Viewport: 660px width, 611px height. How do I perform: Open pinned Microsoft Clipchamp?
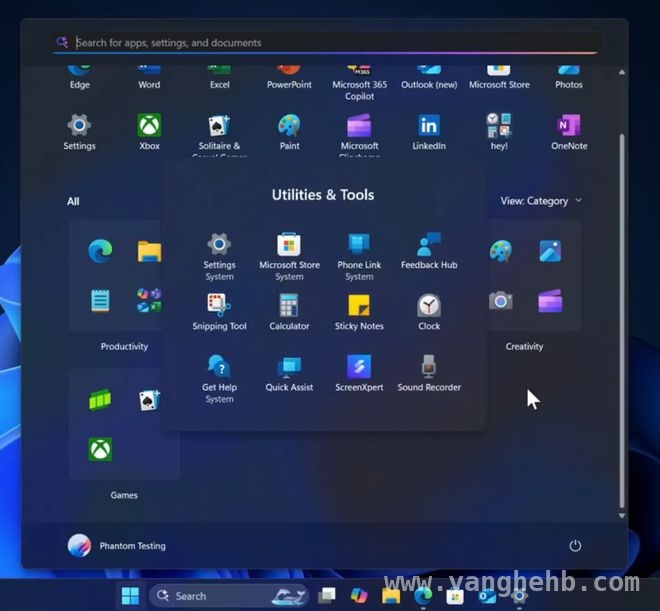click(x=359, y=134)
